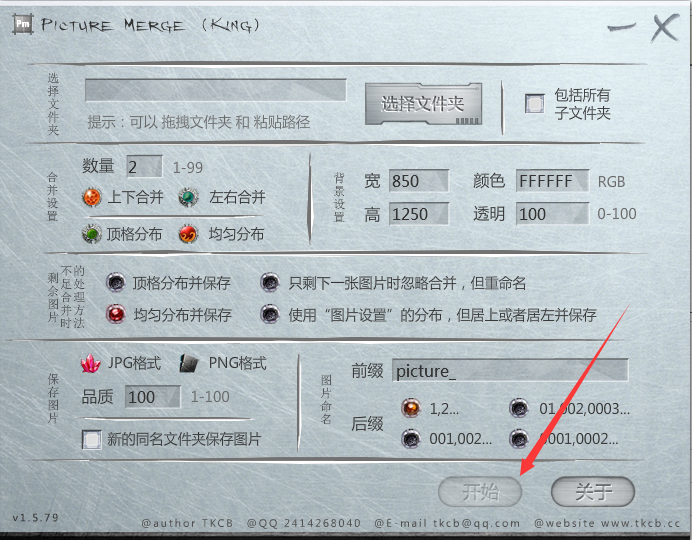Toggle 新的同名文件夹保存图片 checkbox
The image size is (692, 540).
coord(92,439)
